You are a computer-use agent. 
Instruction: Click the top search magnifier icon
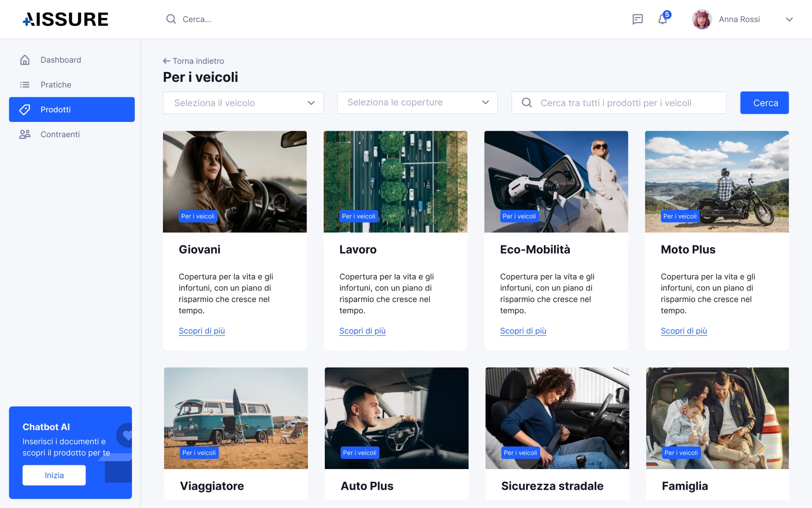click(171, 19)
